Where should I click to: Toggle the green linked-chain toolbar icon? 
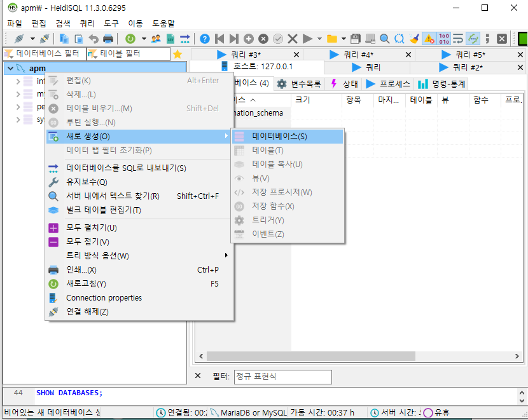pyautogui.click(x=473, y=39)
